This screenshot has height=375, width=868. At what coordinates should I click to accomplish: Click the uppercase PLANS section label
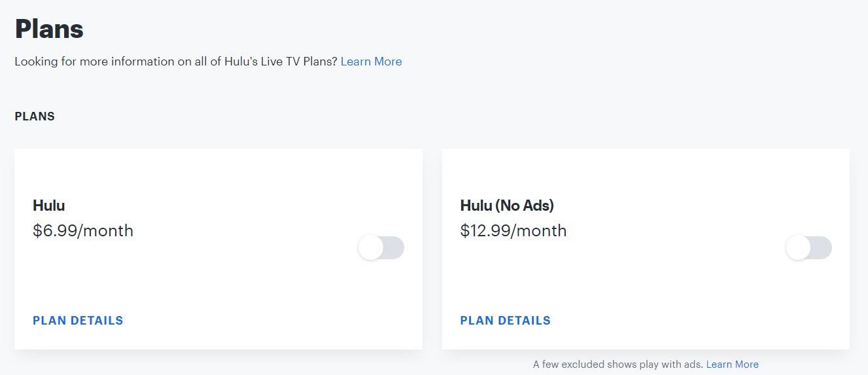(35, 116)
